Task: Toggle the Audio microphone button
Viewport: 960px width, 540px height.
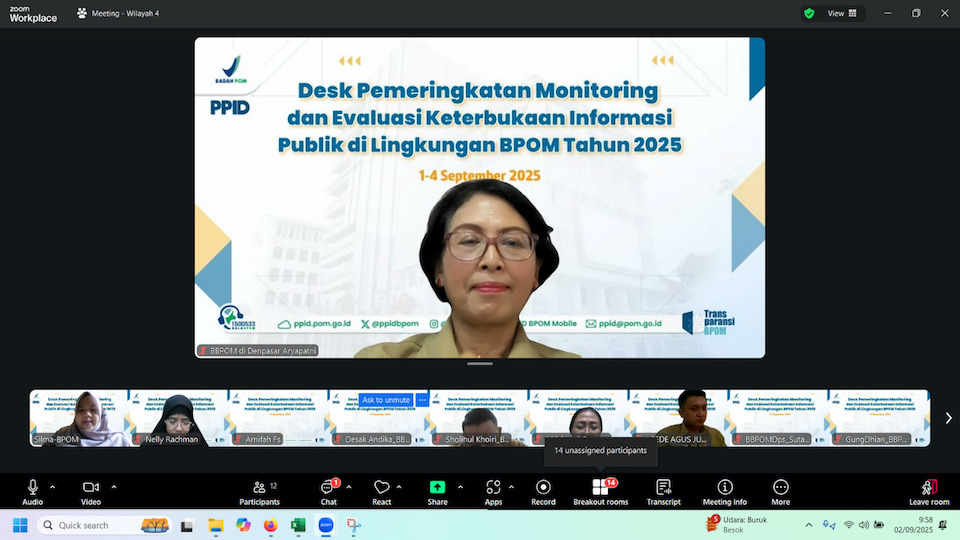Action: coord(32,492)
